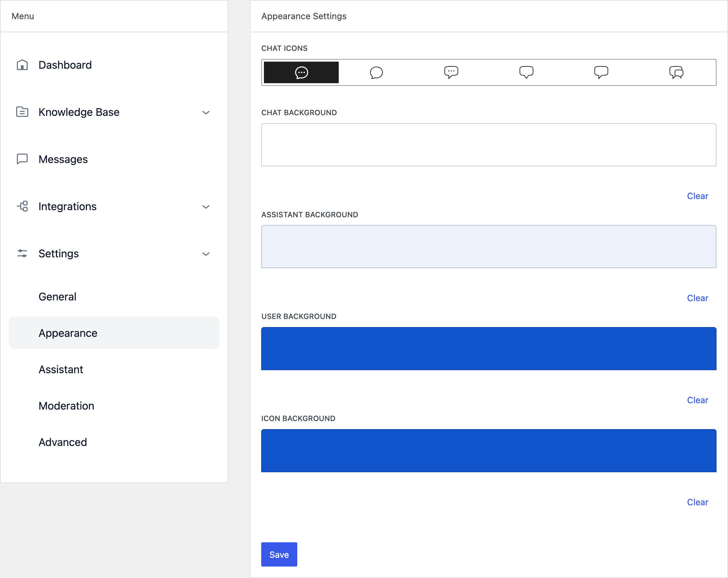Screen dimensions: 728x578
Task: Expand the Integrations submenu chevron
Action: (x=206, y=207)
